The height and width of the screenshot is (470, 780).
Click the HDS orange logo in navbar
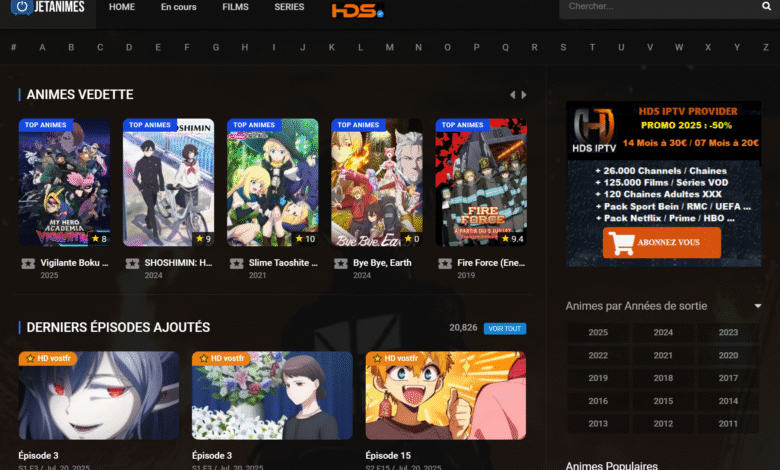point(358,10)
